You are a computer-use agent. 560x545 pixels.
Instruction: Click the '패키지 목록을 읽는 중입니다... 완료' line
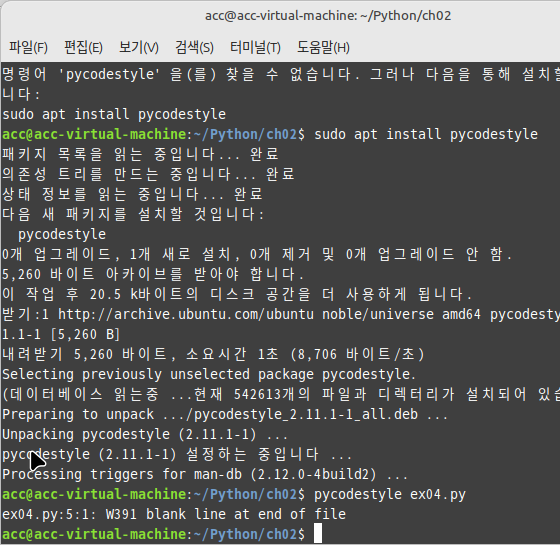click(x=140, y=154)
